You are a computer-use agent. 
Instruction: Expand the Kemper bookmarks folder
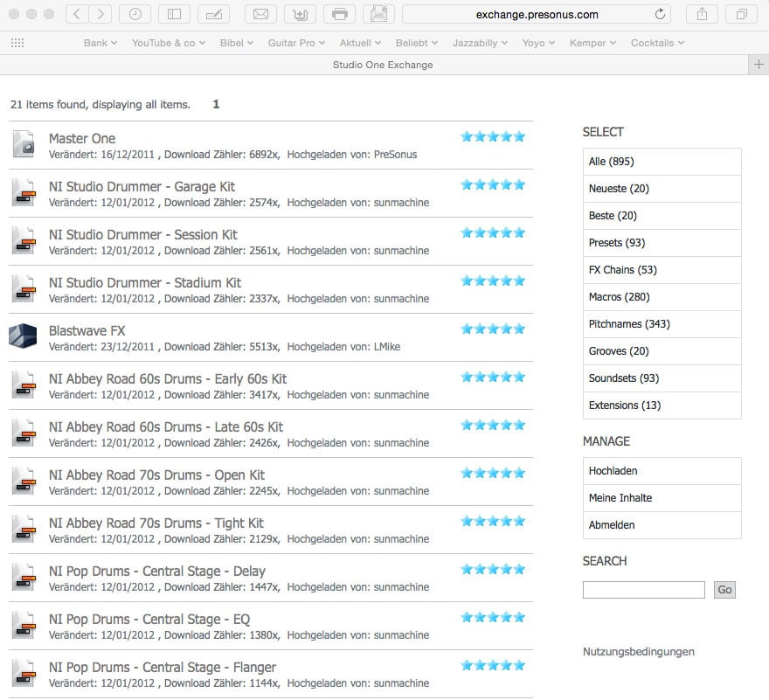click(x=592, y=43)
